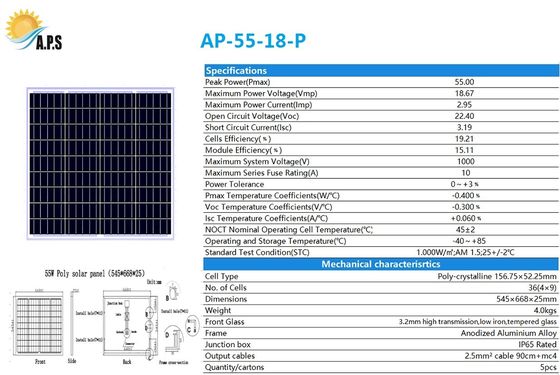Image resolution: width=560 pixels, height=375 pixels.
Task: Click the value 18.67
Action: pyautogui.click(x=464, y=94)
